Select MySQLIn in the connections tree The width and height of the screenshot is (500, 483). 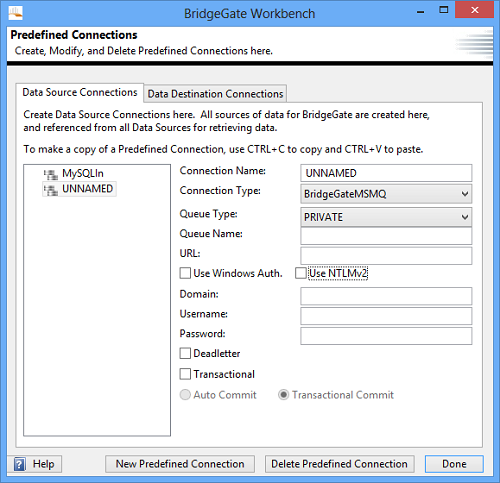83,173
